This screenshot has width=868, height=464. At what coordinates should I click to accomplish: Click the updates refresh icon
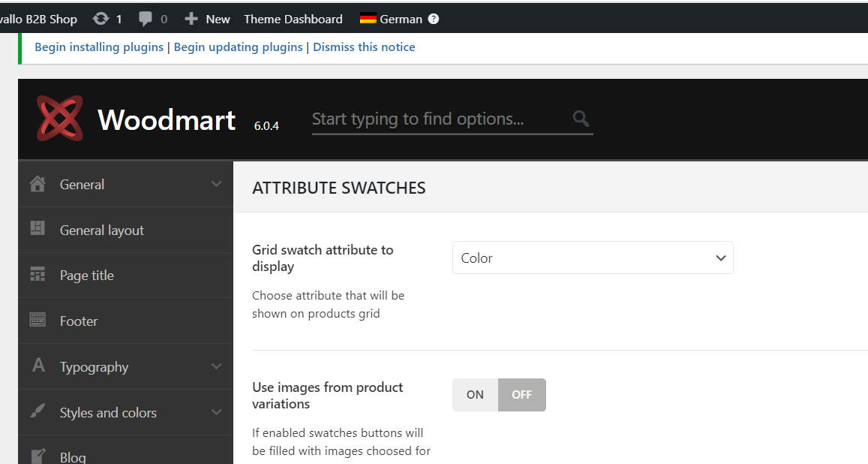(x=100, y=19)
